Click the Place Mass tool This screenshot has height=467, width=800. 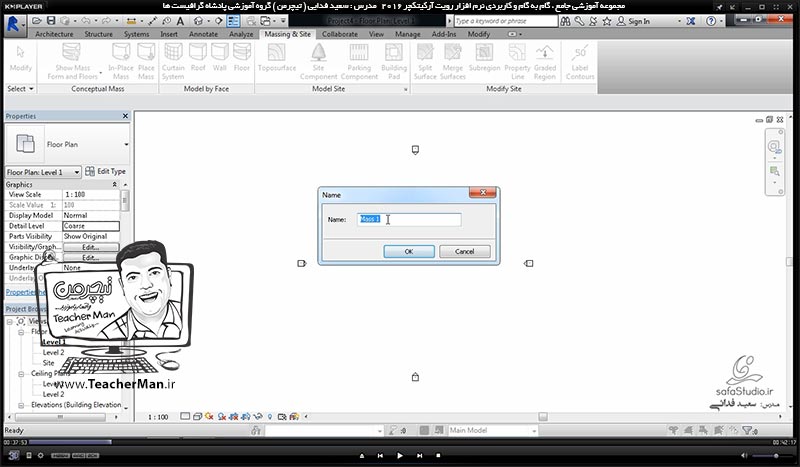146,61
